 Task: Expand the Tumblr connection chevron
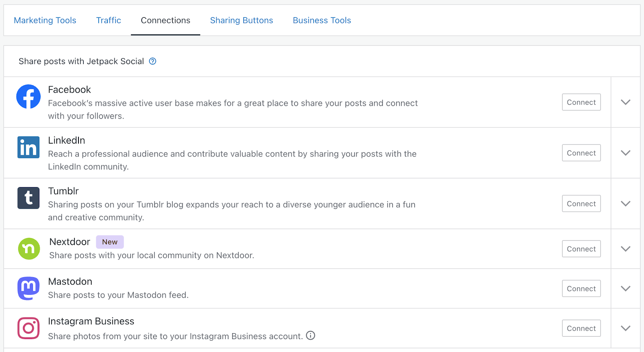tap(625, 204)
